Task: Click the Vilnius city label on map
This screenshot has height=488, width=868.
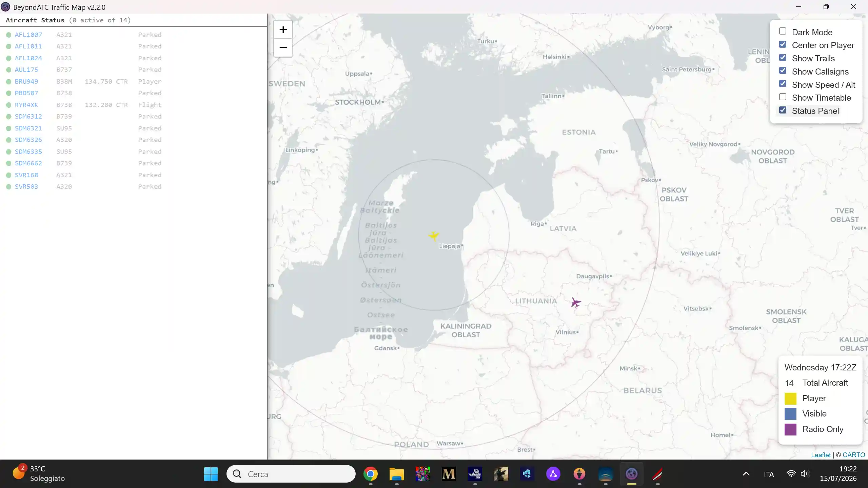Action: click(x=566, y=332)
